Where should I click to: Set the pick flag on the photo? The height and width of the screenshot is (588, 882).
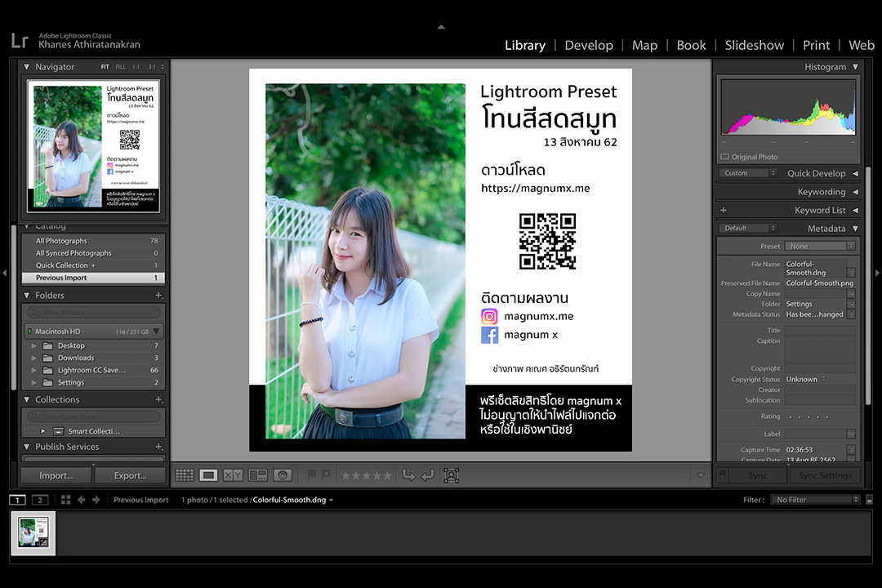(x=312, y=475)
